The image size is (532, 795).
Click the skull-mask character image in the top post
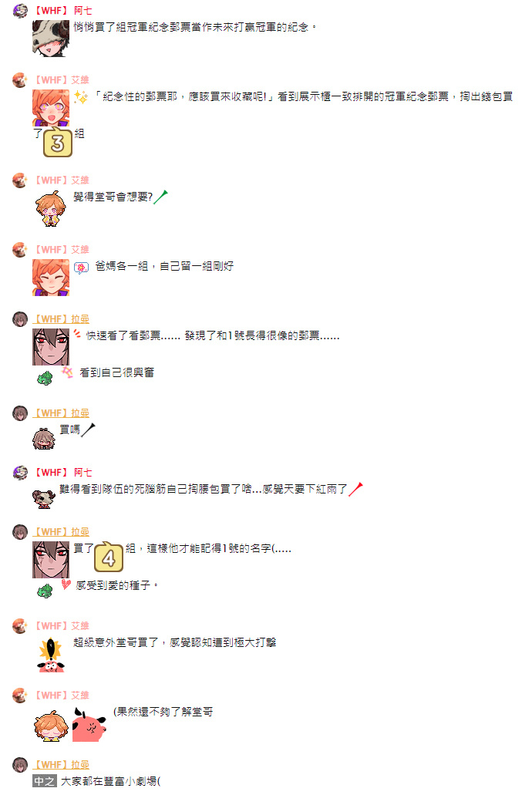[x=51, y=39]
